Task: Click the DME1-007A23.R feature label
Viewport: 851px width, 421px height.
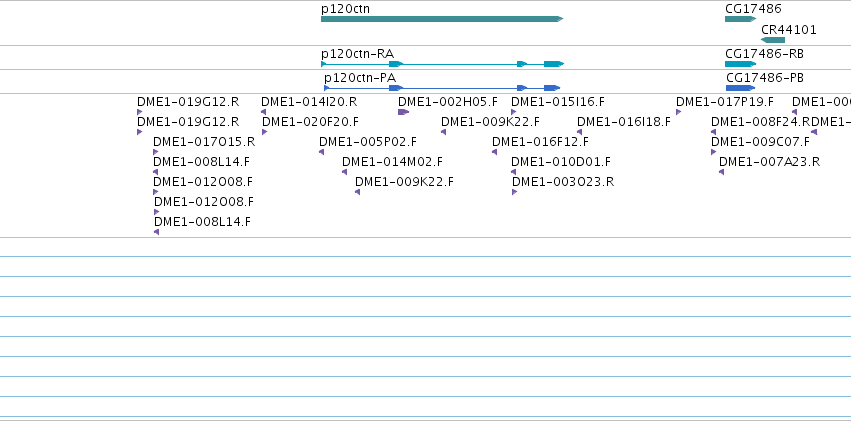Action: click(769, 162)
